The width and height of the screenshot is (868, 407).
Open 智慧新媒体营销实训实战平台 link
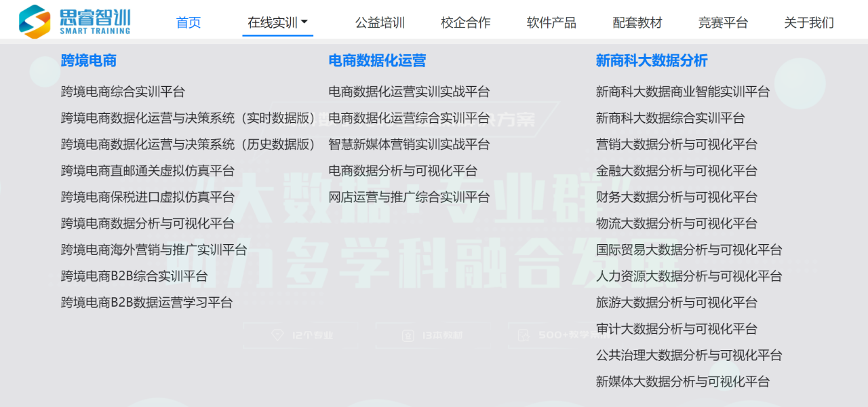tap(409, 144)
